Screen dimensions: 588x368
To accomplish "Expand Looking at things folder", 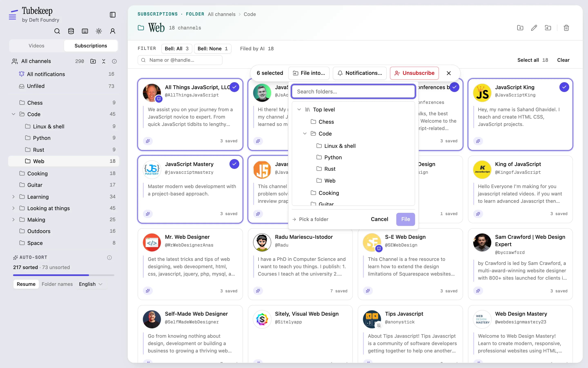I will pyautogui.click(x=14, y=208).
